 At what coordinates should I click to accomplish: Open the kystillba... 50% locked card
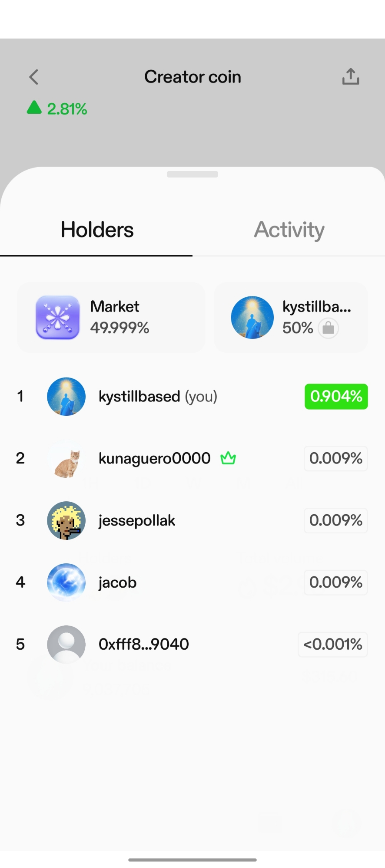coord(291,317)
